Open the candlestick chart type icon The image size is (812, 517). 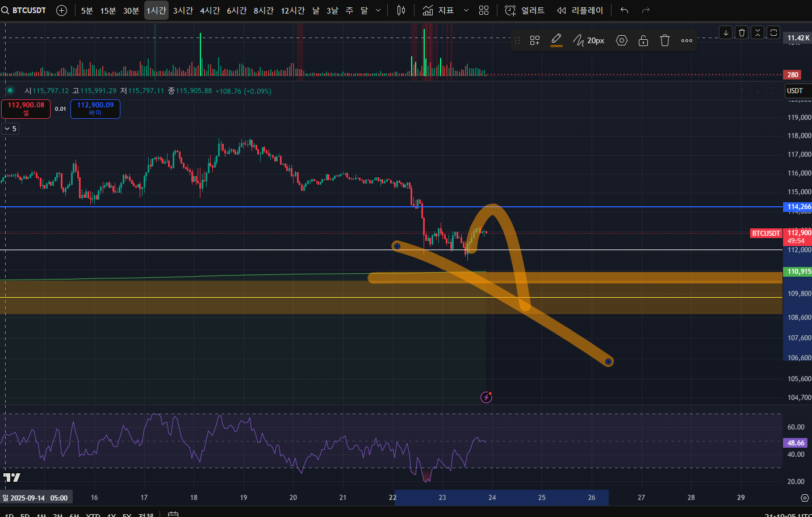click(401, 10)
